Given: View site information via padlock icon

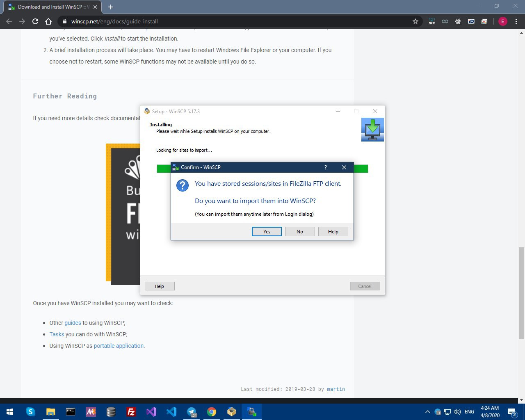Looking at the screenshot, I should point(64,21).
